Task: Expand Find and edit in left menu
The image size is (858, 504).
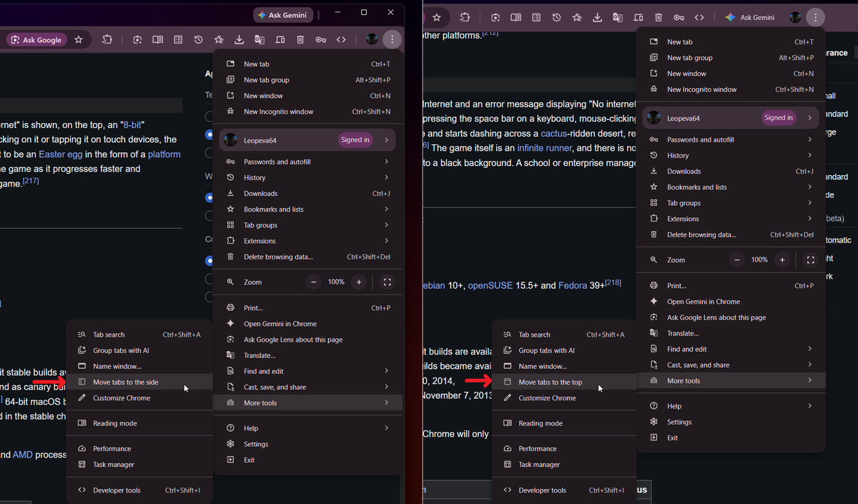Action: click(x=307, y=371)
